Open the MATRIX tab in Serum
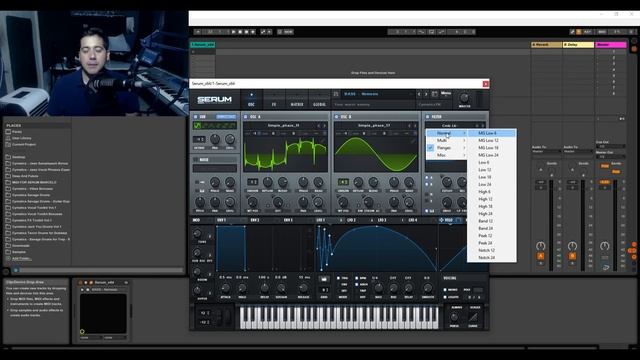This screenshot has height=360, width=640. tap(297, 100)
